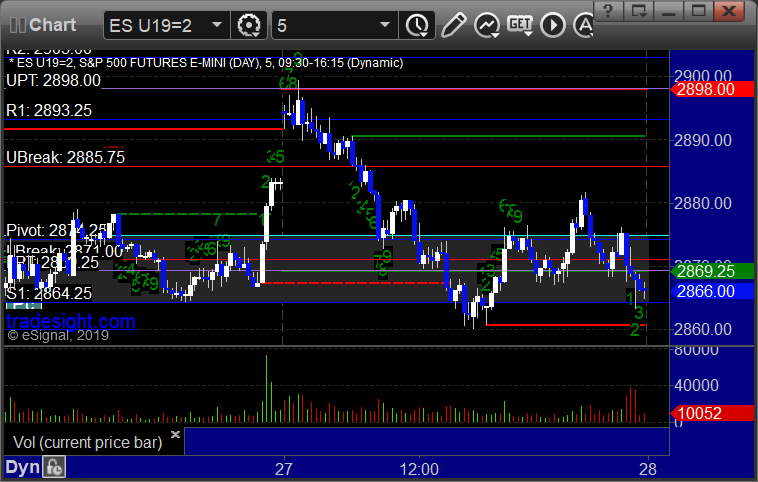Screen dimensions: 758x482
Task: Expand the 5 interval dropdown arrow
Action: tap(385, 24)
